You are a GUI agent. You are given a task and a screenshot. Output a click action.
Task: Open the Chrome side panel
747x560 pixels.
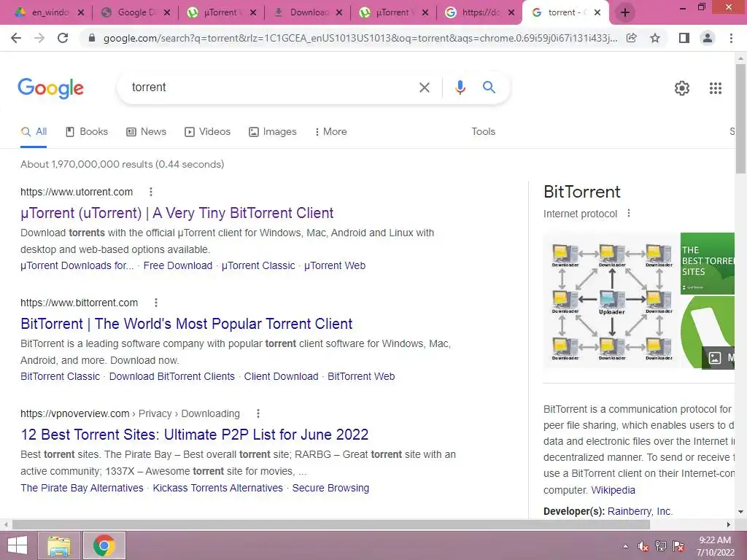[684, 38]
